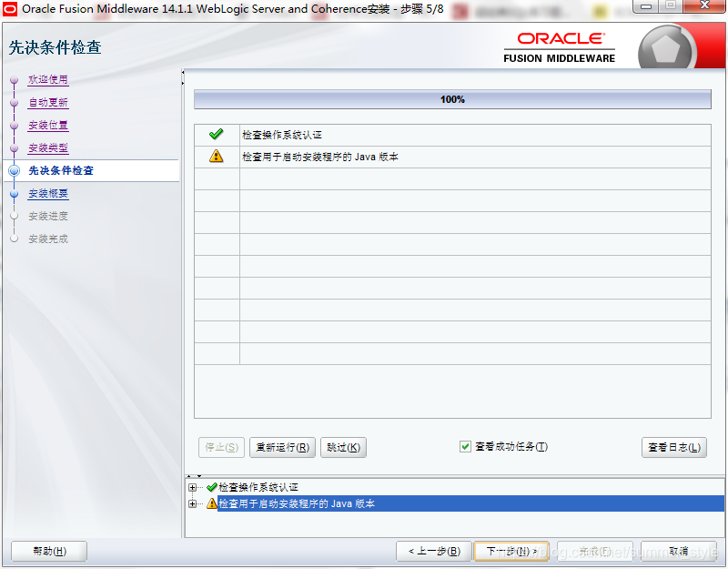Expand the 检查操作系统认证 tree node
Screen dimensions: 728x569
coord(192,488)
